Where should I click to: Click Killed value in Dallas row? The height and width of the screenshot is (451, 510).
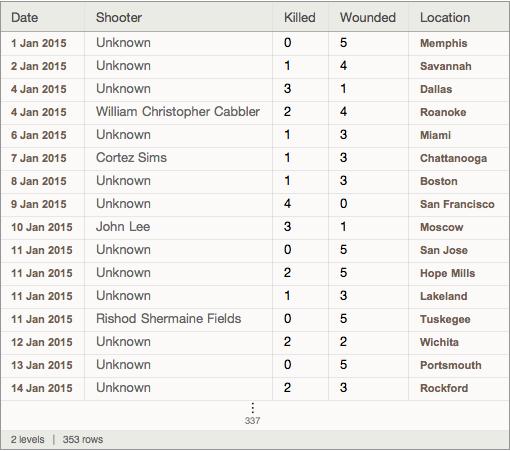coord(287,89)
